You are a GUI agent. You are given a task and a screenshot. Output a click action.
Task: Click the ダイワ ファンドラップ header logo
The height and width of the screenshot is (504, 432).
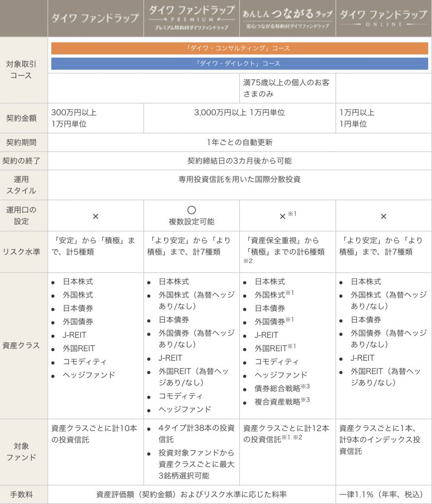pos(96,18)
